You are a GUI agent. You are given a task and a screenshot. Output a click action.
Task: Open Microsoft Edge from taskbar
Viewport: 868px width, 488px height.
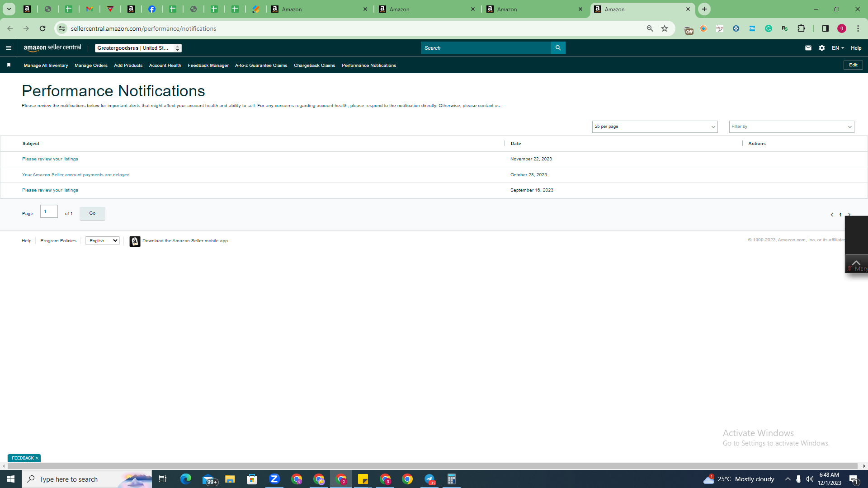tap(186, 479)
